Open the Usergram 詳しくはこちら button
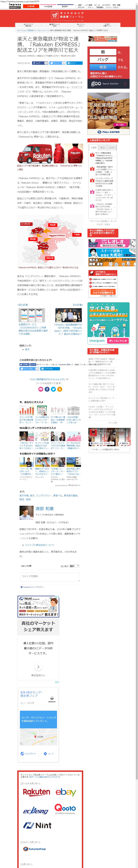The height and width of the screenshot is (868, 138). (118, 341)
